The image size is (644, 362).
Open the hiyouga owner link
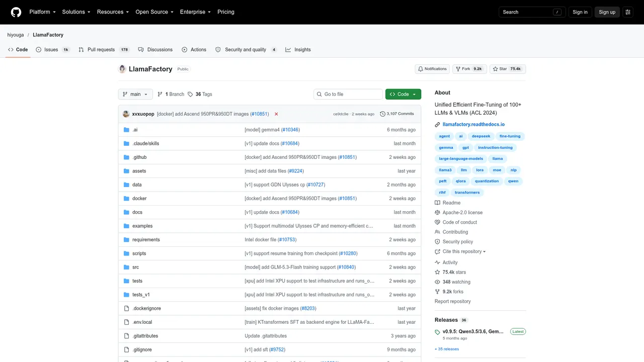click(16, 35)
